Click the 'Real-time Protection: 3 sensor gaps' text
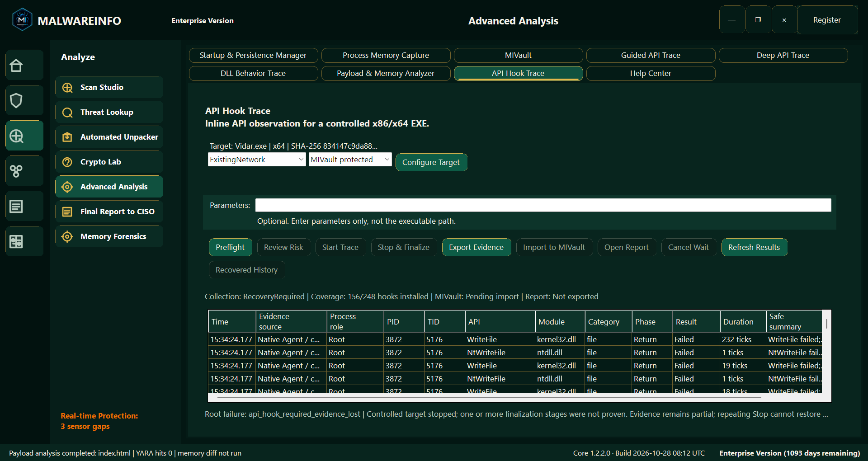The height and width of the screenshot is (461, 868). [x=99, y=421]
